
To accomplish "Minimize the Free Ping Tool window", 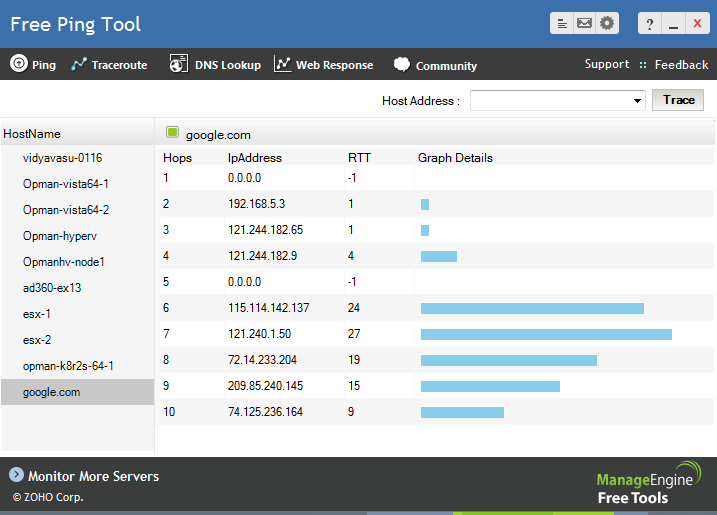I will (x=673, y=23).
